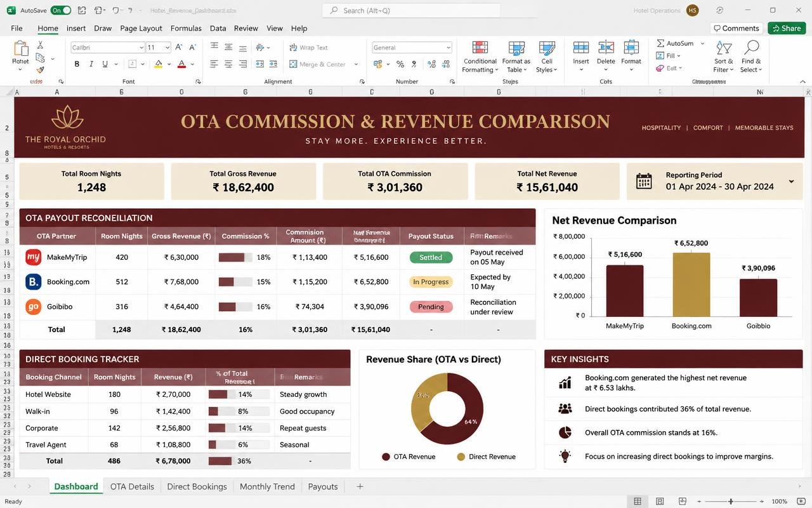Open Format as Table
The width and height of the screenshot is (812, 508).
pos(516,57)
